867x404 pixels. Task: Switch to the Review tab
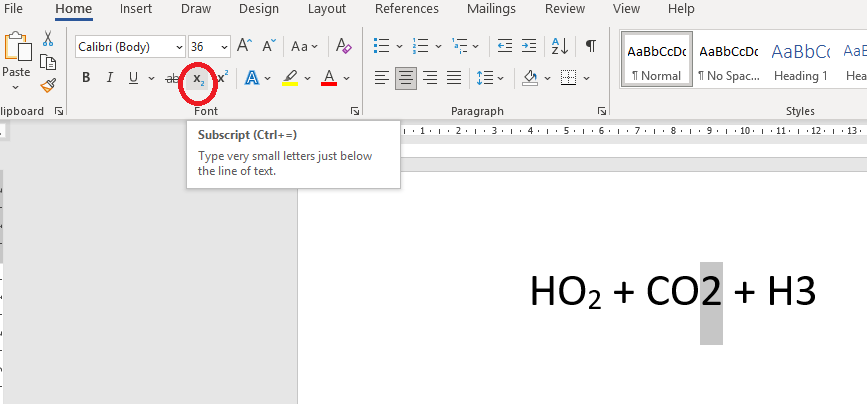[x=565, y=9]
